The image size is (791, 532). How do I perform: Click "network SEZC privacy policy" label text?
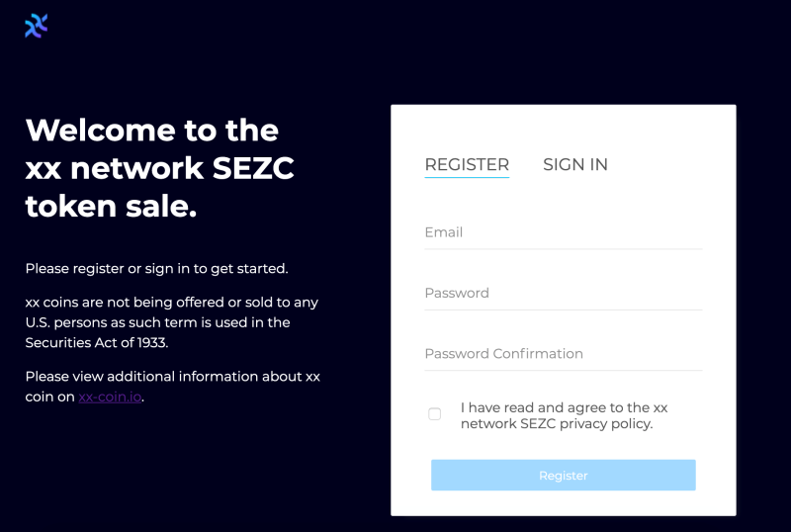557,423
